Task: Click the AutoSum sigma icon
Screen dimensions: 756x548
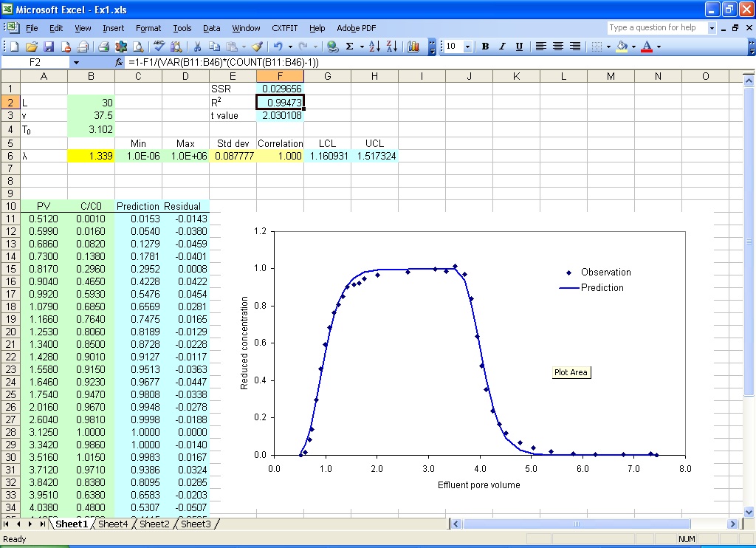Action: 350,47
